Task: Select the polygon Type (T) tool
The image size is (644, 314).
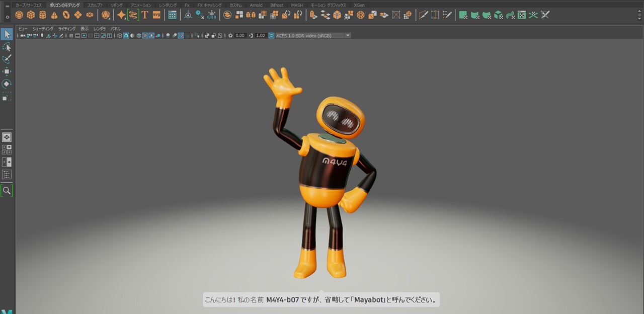Action: (145, 15)
